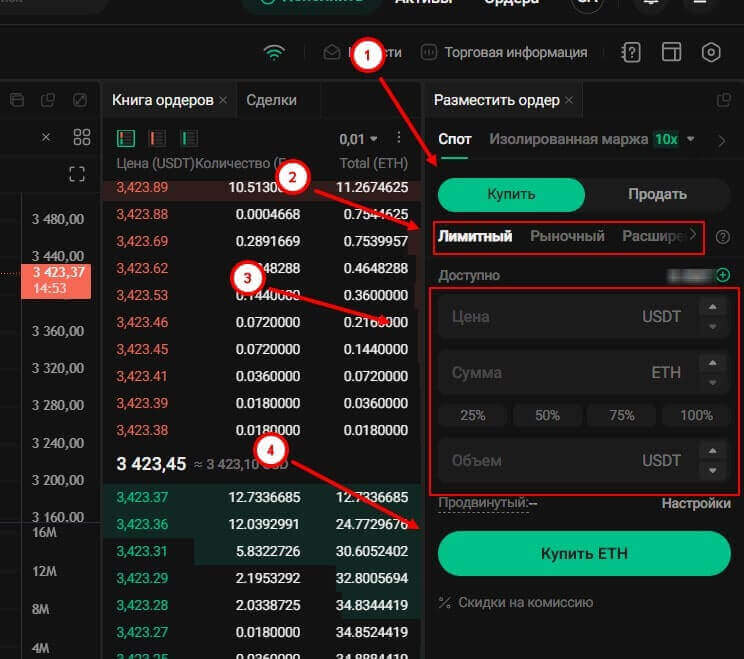Switch to the Сделки tab

tap(270, 100)
